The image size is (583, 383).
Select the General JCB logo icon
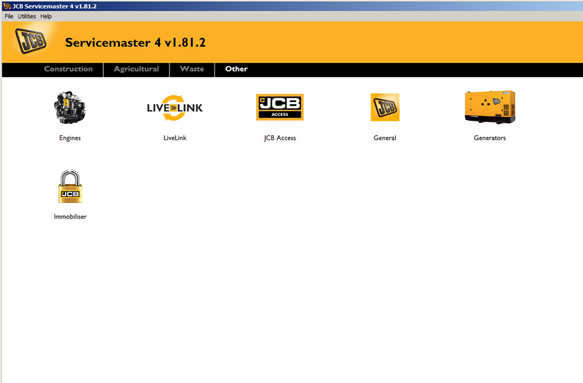click(385, 107)
